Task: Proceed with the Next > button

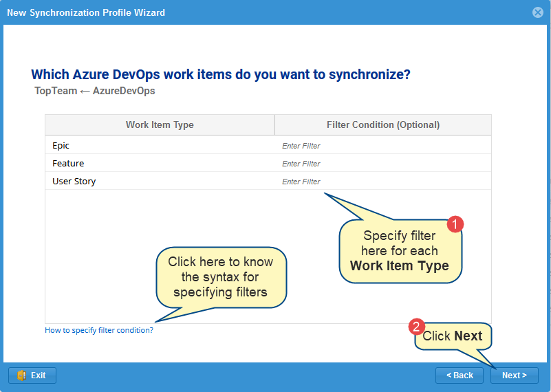Action: 514,375
